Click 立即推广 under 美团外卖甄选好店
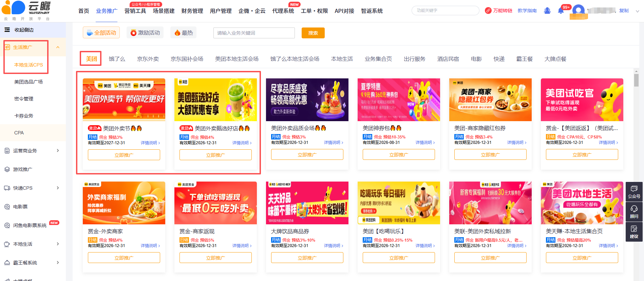Screen dimensions: 644x281 215,155
